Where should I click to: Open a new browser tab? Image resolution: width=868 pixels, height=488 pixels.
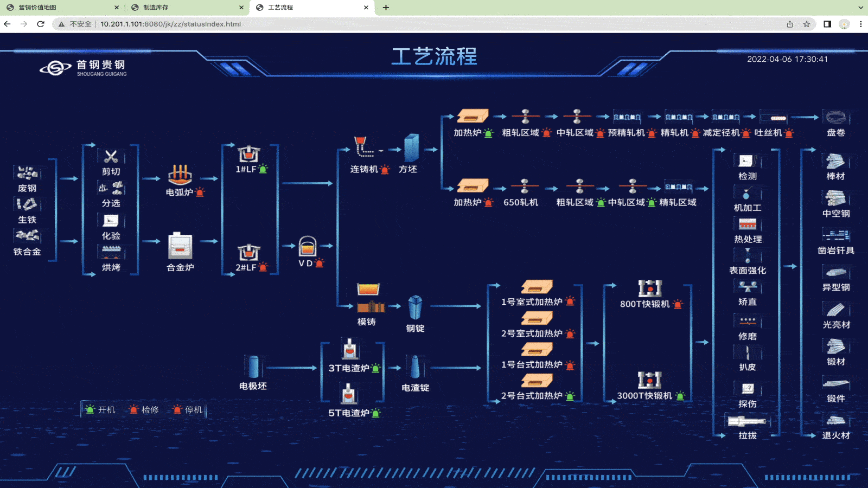[x=386, y=8]
